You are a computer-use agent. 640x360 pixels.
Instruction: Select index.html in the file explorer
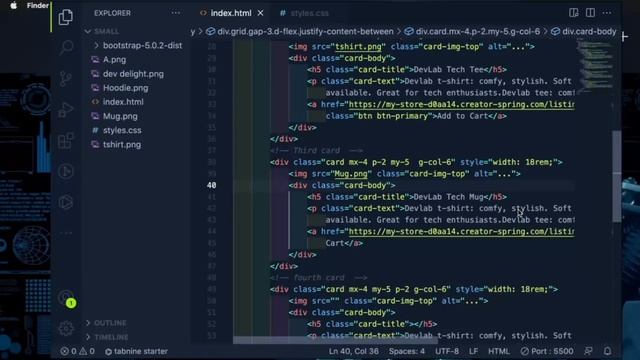tap(123, 102)
